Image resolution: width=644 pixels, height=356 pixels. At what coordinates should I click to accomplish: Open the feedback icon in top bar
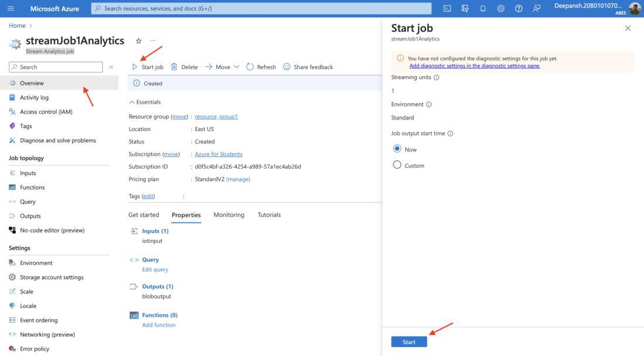tap(536, 8)
